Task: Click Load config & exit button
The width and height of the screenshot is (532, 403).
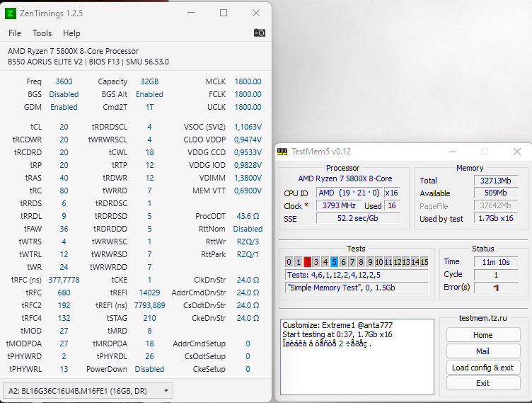Action: click(483, 368)
